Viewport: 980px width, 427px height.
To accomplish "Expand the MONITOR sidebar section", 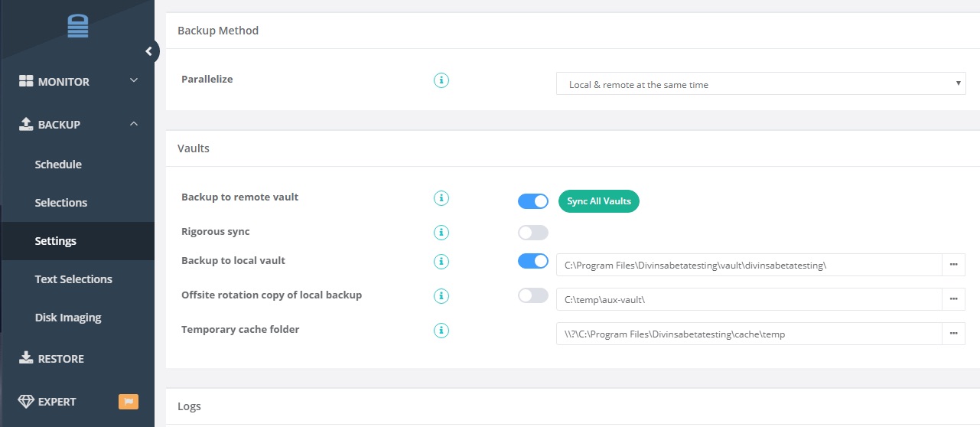I will (77, 81).
